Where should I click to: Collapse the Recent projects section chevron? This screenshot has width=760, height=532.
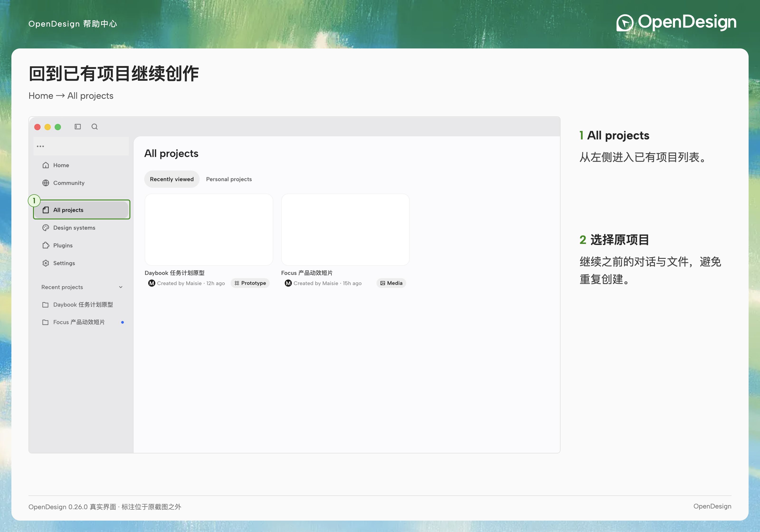(x=121, y=287)
